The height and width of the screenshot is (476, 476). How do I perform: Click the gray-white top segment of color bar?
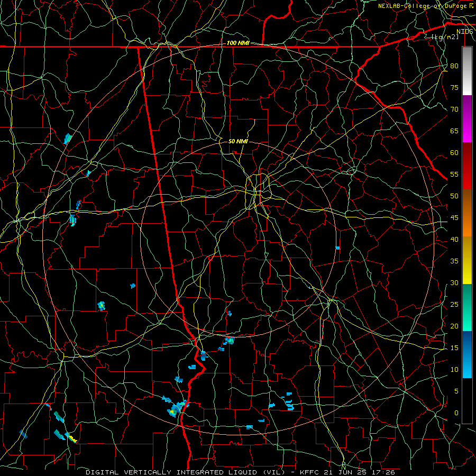[x=467, y=71]
